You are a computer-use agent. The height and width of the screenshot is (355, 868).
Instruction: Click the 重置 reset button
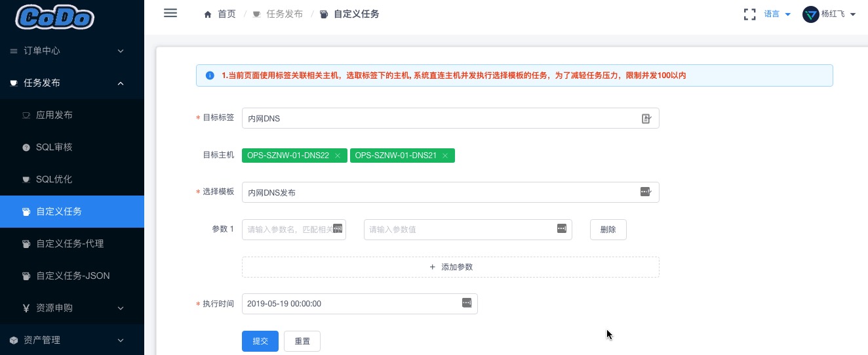(302, 341)
